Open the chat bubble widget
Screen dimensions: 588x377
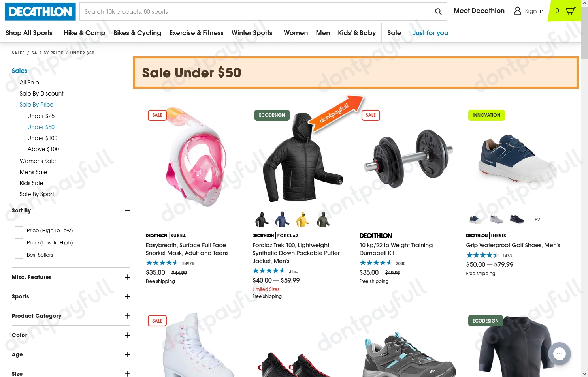click(559, 354)
